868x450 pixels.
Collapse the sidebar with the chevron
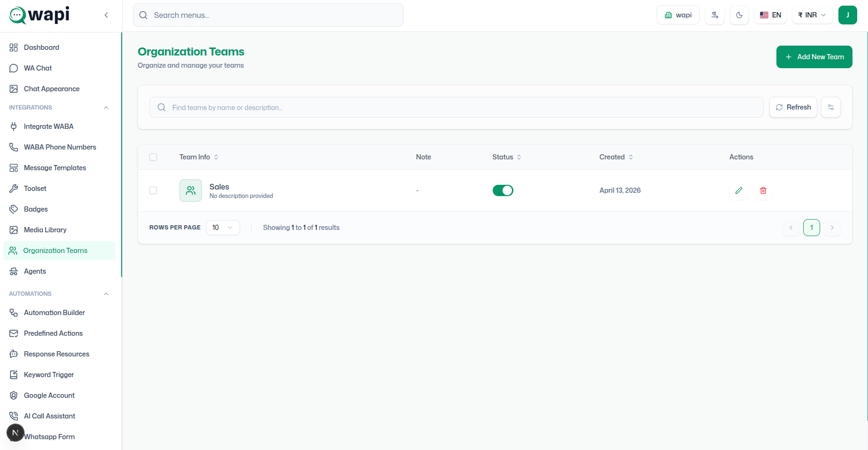click(x=106, y=15)
